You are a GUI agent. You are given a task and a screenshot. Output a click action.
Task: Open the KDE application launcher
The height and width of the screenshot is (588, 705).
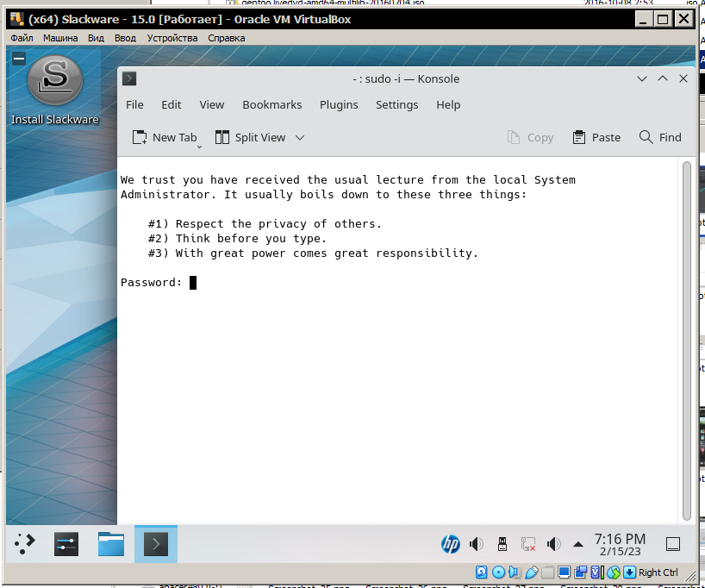tap(24, 543)
